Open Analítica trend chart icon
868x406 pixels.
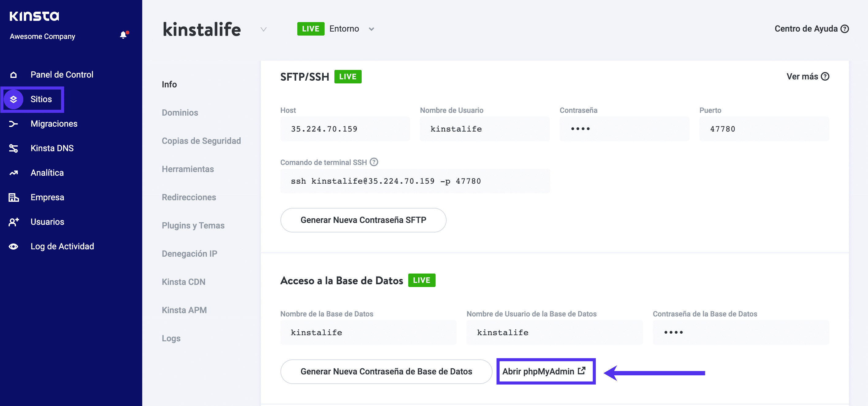click(13, 173)
